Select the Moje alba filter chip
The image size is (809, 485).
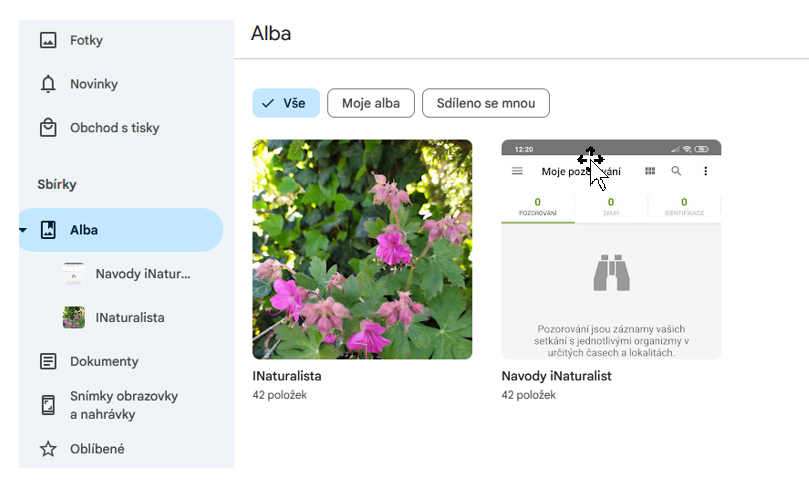click(371, 103)
